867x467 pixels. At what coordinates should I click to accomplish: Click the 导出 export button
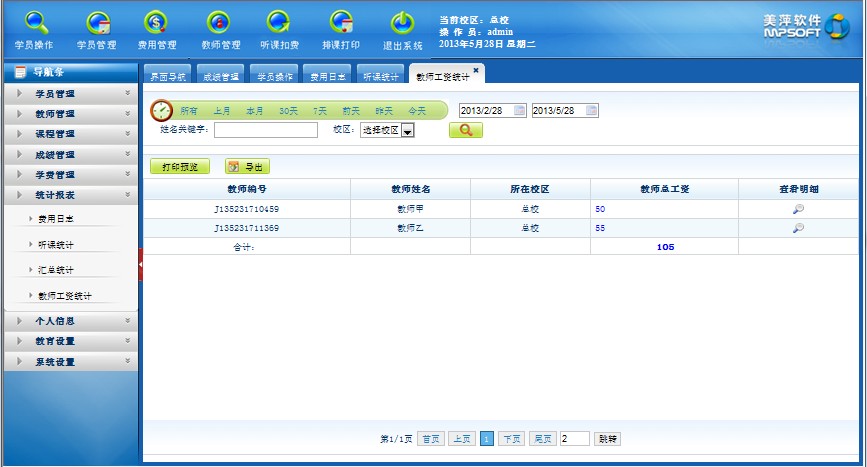pyautogui.click(x=247, y=167)
